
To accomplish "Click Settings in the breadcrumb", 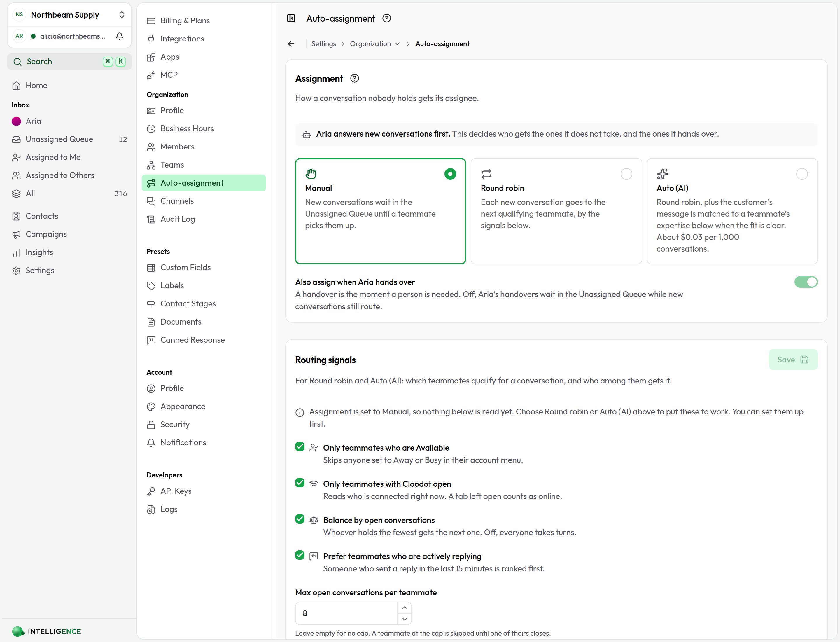I will click(x=323, y=44).
